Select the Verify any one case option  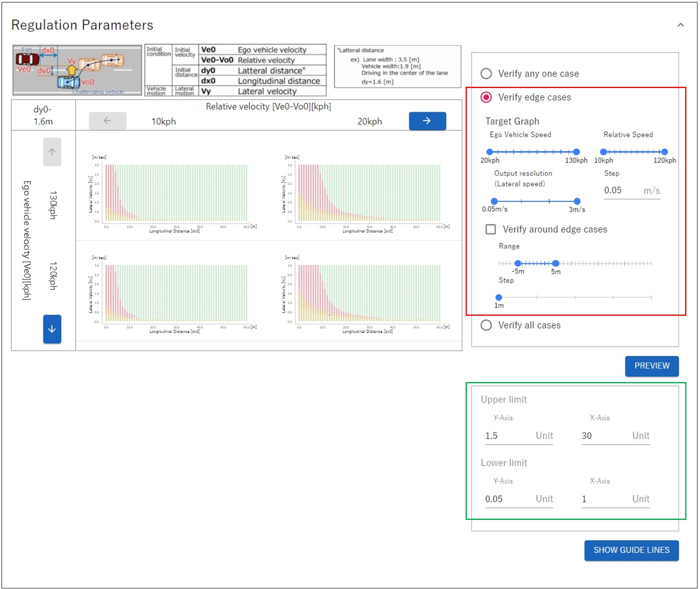(486, 74)
